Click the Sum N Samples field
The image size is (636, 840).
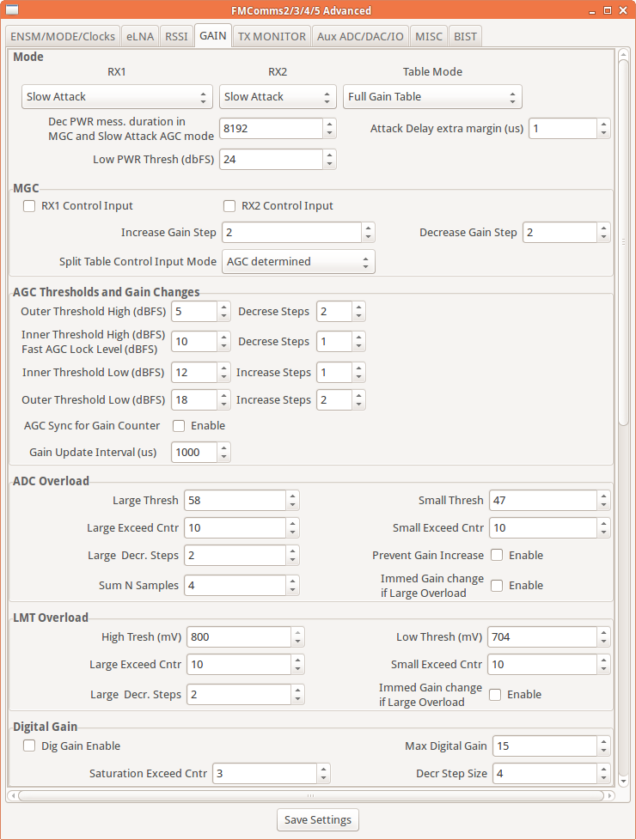[x=235, y=586]
